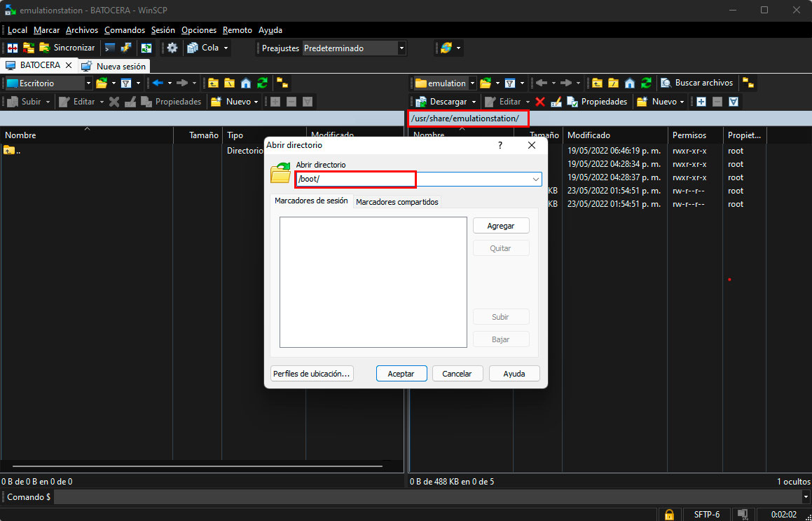The width and height of the screenshot is (812, 521).
Task: Expand the Abrir directorio path dropdown
Action: tap(535, 179)
